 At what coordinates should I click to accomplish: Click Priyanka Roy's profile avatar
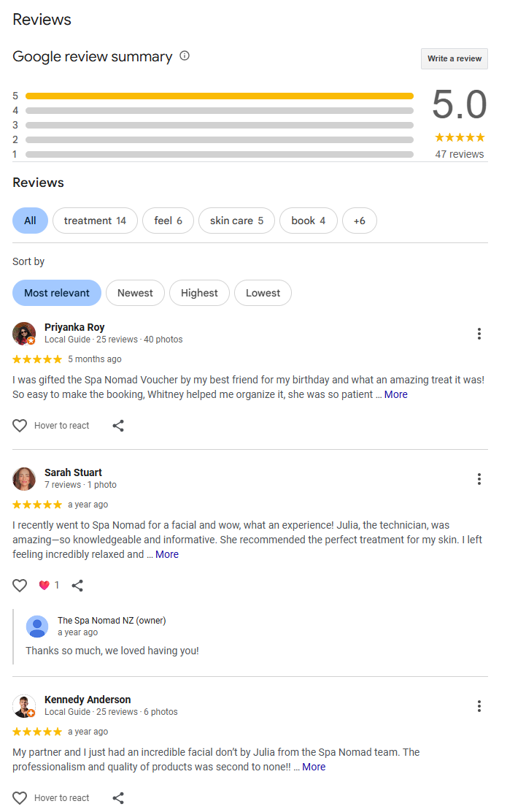tap(24, 334)
